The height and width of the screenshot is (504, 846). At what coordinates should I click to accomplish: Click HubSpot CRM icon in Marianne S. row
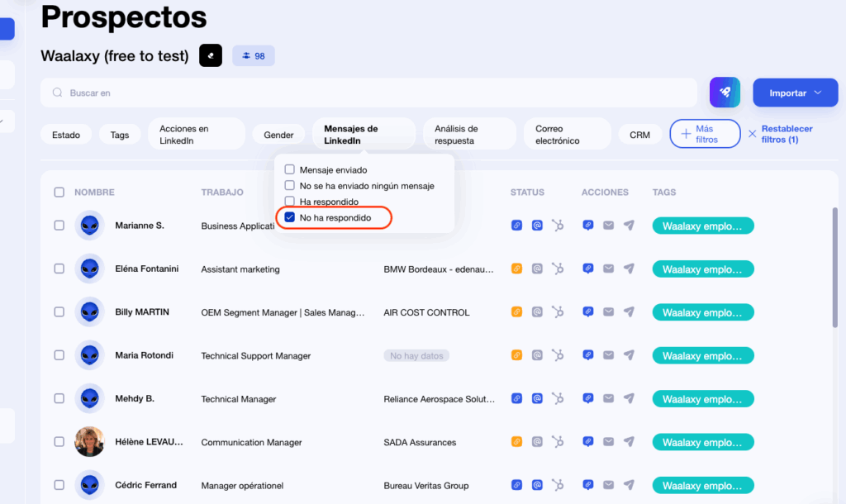pyautogui.click(x=558, y=225)
